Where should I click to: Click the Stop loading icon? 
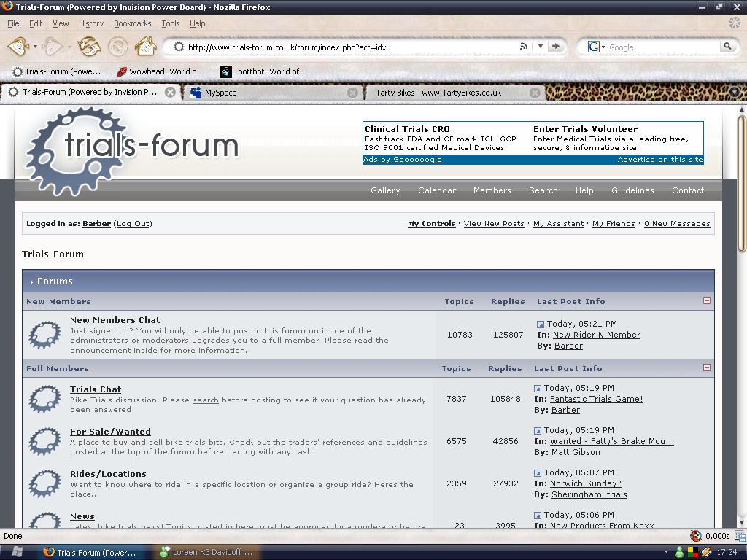(x=117, y=47)
